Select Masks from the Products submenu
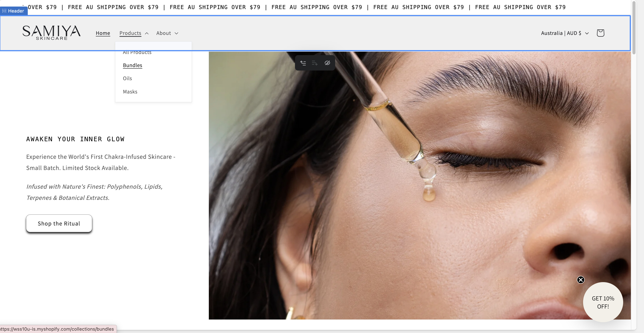Viewport: 644px width, 333px height. point(130,92)
